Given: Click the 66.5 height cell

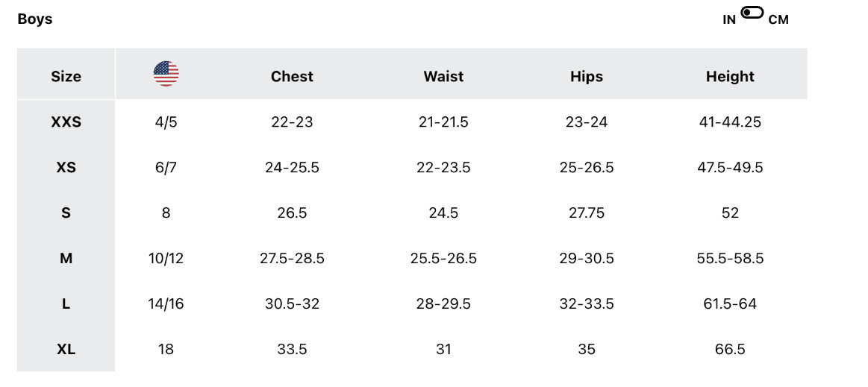Looking at the screenshot, I should click(730, 350).
